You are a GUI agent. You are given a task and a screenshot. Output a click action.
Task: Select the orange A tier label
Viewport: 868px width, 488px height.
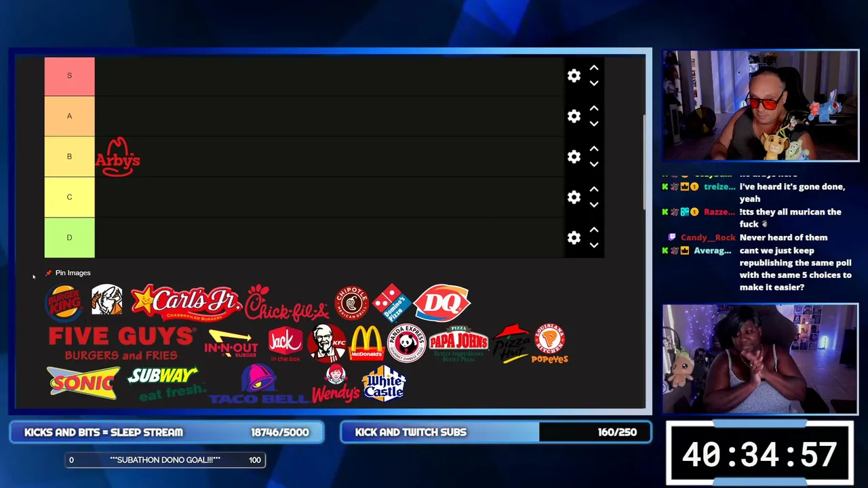click(69, 116)
